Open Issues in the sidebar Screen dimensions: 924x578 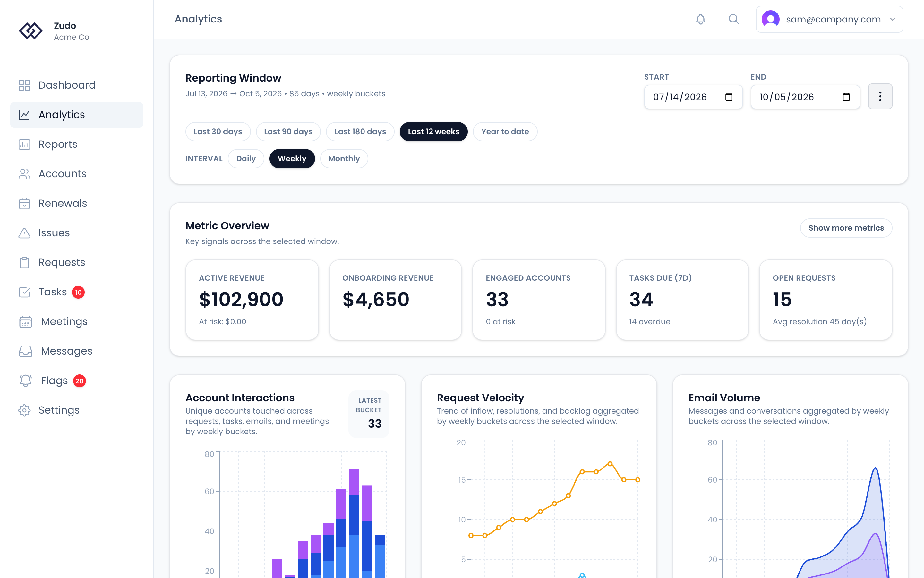coord(77,233)
